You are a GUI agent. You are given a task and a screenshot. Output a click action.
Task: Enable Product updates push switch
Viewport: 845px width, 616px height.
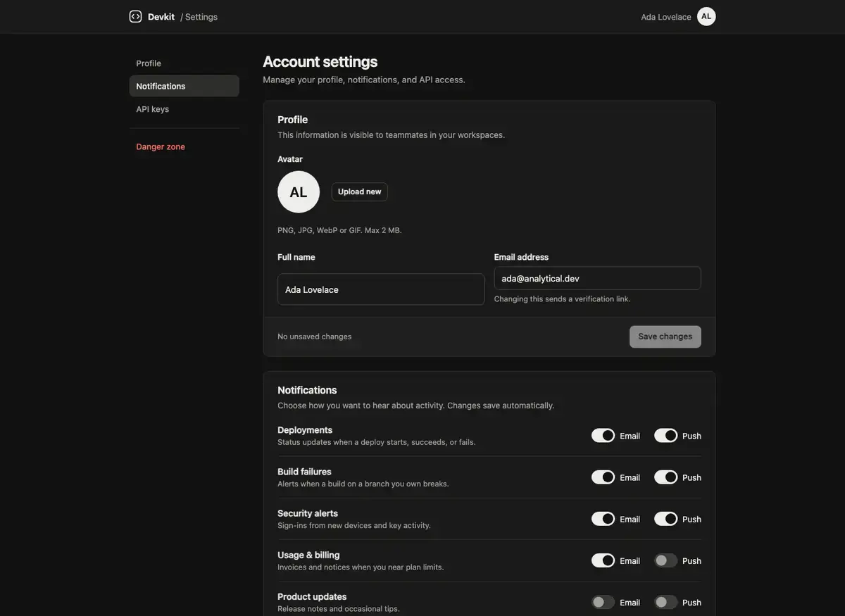665,602
